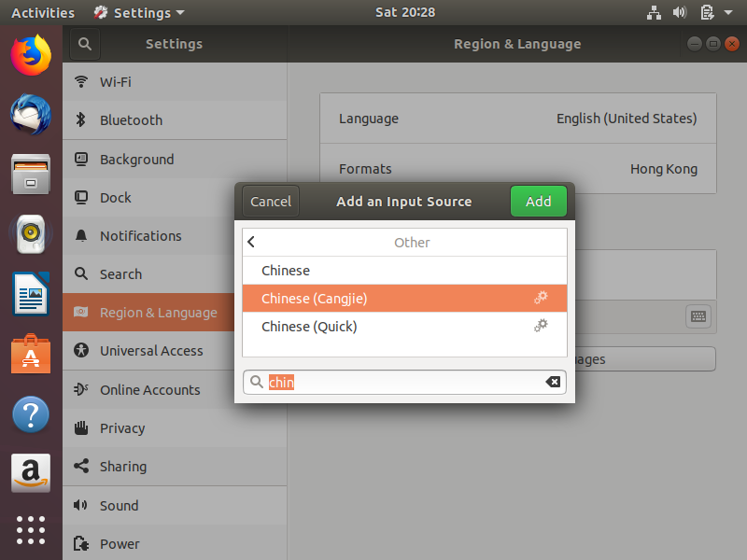Open the Files manager dock icon
Screen dimensions: 747x560
tap(31, 175)
